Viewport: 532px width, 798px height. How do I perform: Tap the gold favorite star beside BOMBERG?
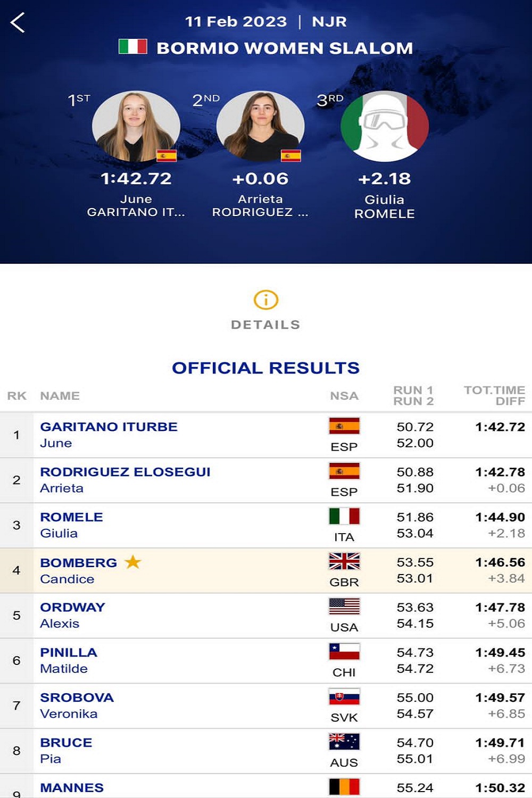132,562
